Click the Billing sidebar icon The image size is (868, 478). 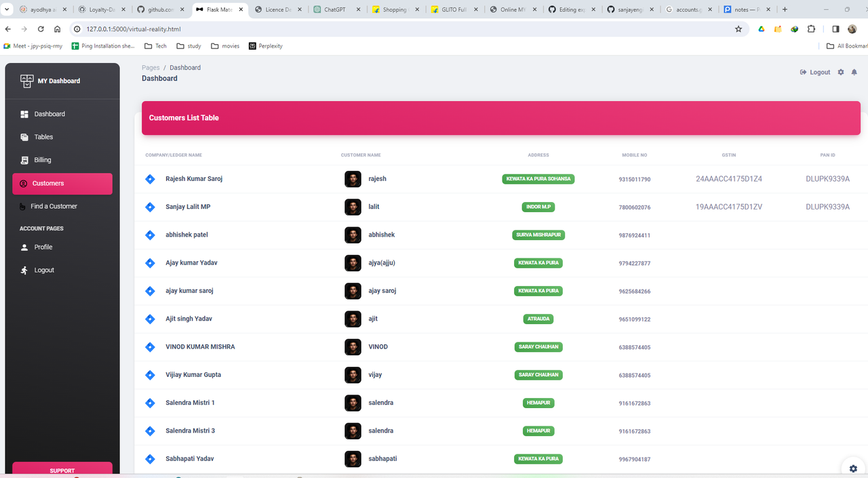coord(24,160)
